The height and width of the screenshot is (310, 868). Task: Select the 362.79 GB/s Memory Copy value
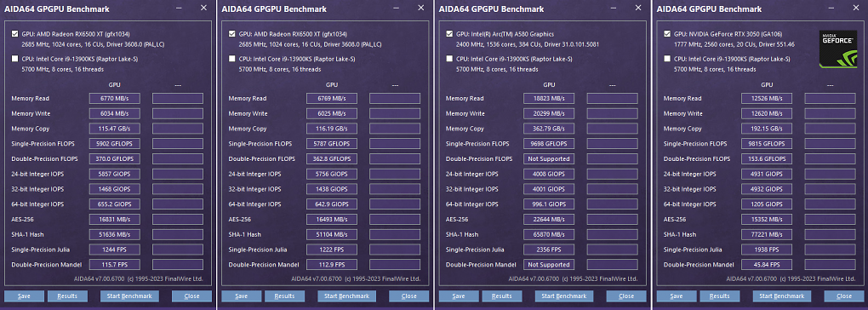(549, 129)
